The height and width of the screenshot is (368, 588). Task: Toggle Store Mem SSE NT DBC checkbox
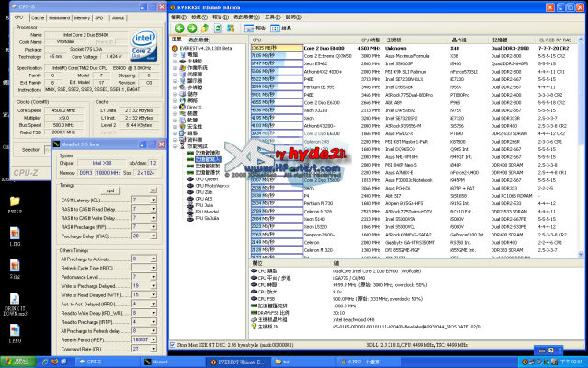point(173,345)
